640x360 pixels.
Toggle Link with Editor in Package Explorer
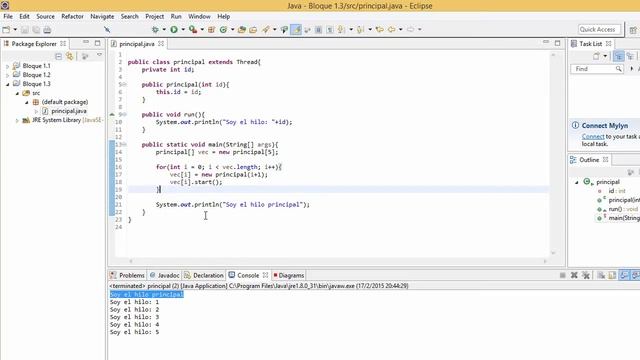70,56
